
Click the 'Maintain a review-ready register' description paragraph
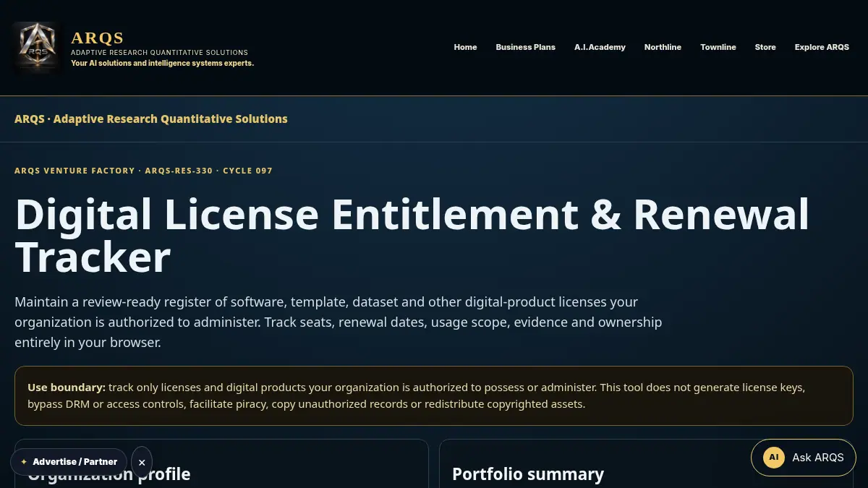pyautogui.click(x=339, y=322)
